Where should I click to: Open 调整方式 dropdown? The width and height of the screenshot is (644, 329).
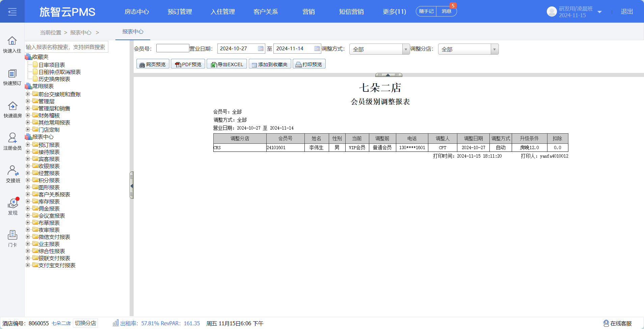(379, 49)
